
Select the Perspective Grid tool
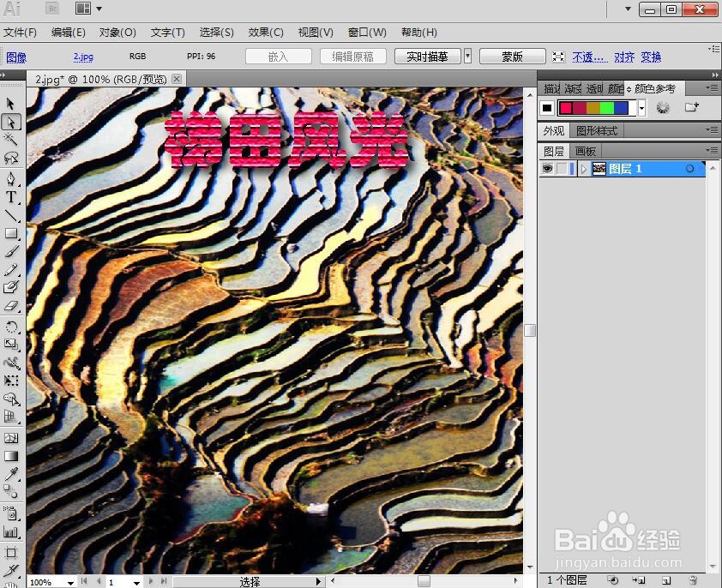pos(11,417)
